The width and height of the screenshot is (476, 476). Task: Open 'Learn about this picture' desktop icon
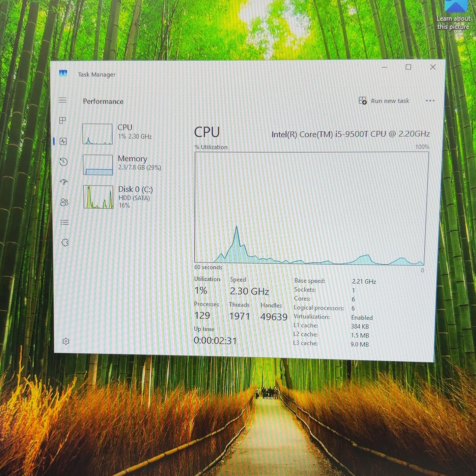click(454, 15)
